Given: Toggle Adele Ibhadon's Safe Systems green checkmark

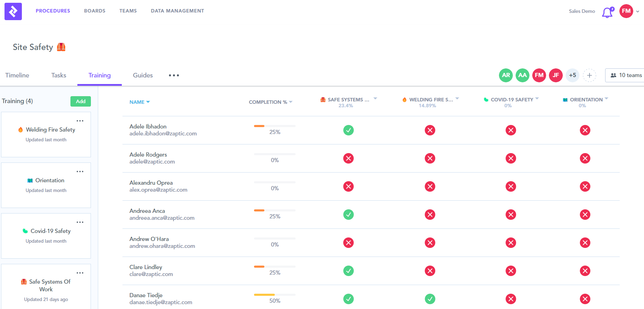Looking at the screenshot, I should [348, 130].
